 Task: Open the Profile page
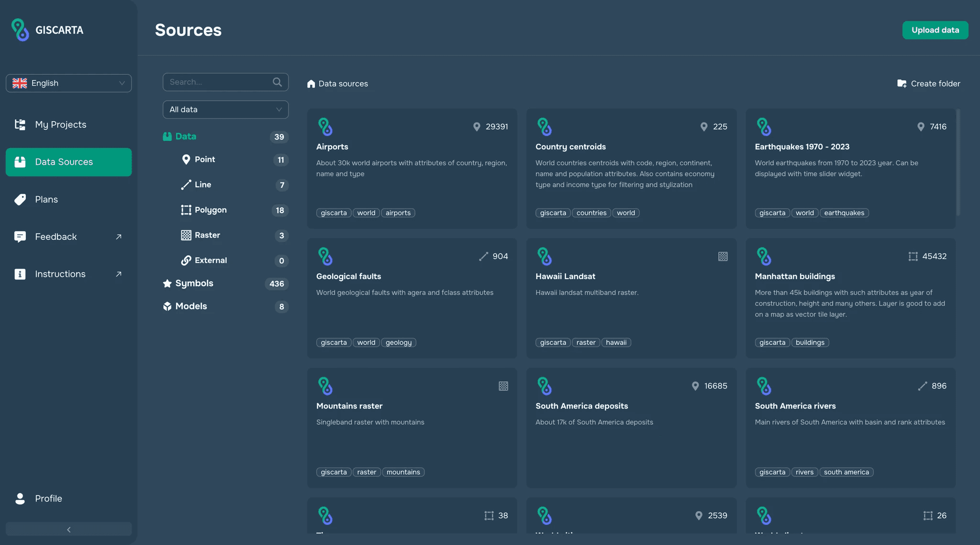[48, 499]
